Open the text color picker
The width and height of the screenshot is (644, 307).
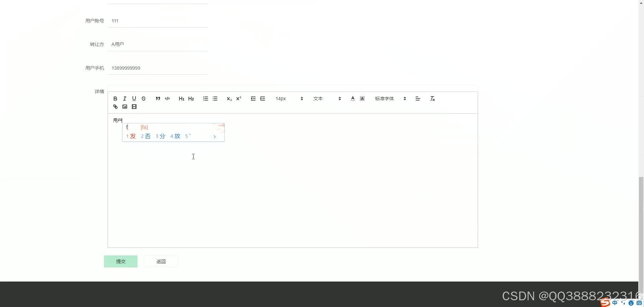click(x=353, y=99)
